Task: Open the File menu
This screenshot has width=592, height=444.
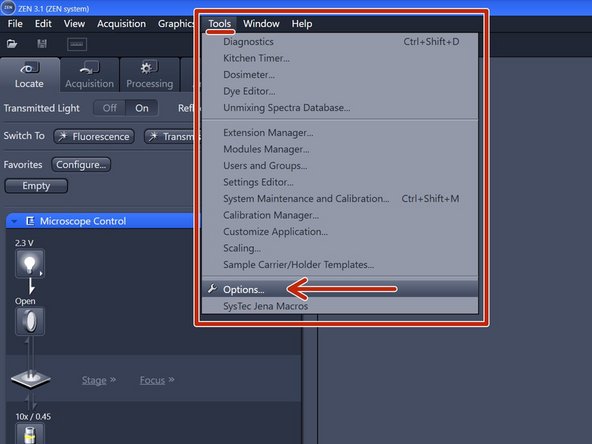Action: (15, 24)
